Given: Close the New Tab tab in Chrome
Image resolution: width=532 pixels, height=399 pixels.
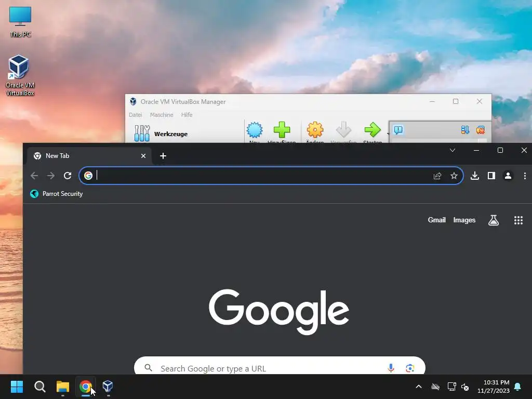Looking at the screenshot, I should tap(143, 156).
